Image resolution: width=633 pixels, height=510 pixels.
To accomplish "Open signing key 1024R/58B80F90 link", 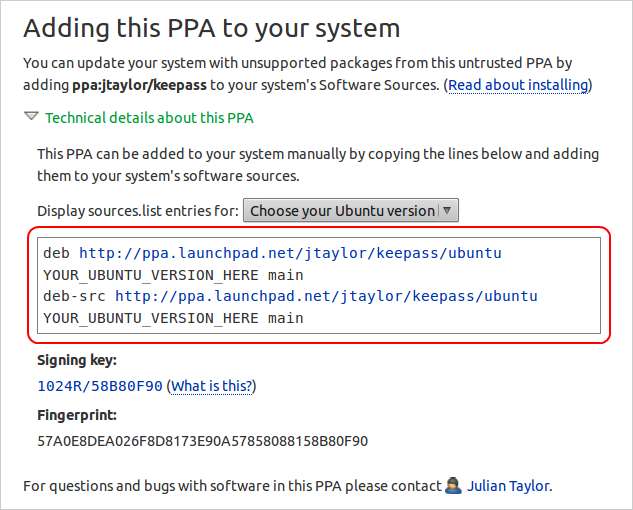I will tap(99, 386).
